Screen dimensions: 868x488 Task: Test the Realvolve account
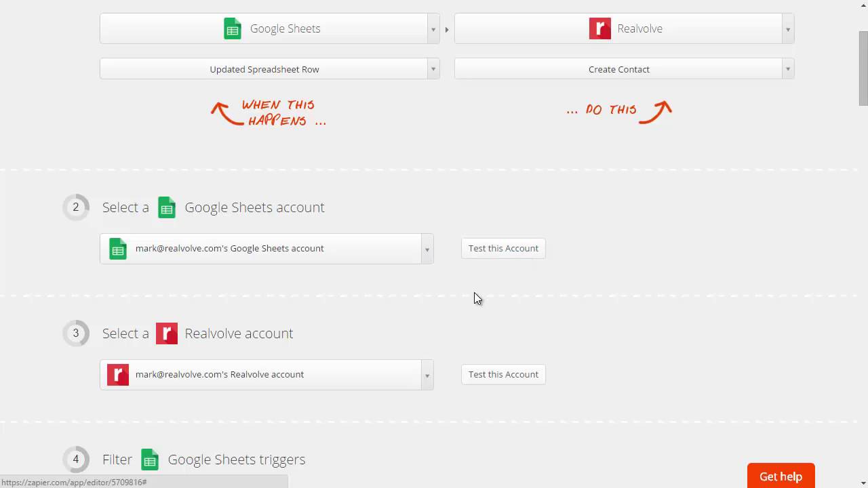[503, 374]
